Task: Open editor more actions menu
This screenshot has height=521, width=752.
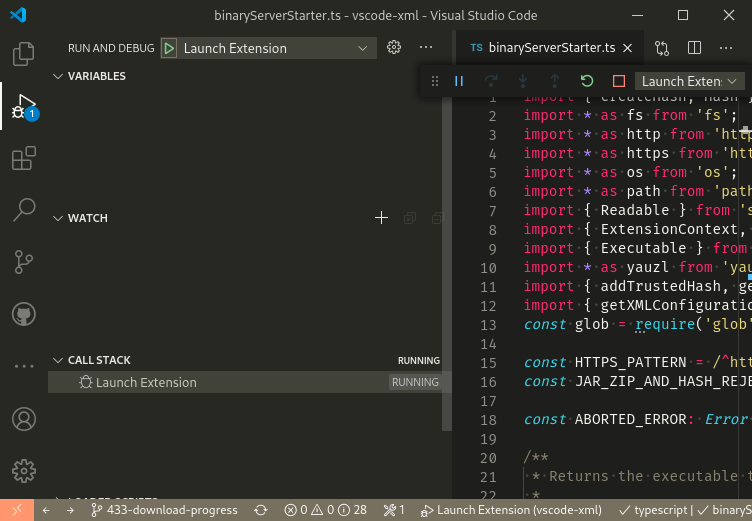Action: [x=726, y=48]
